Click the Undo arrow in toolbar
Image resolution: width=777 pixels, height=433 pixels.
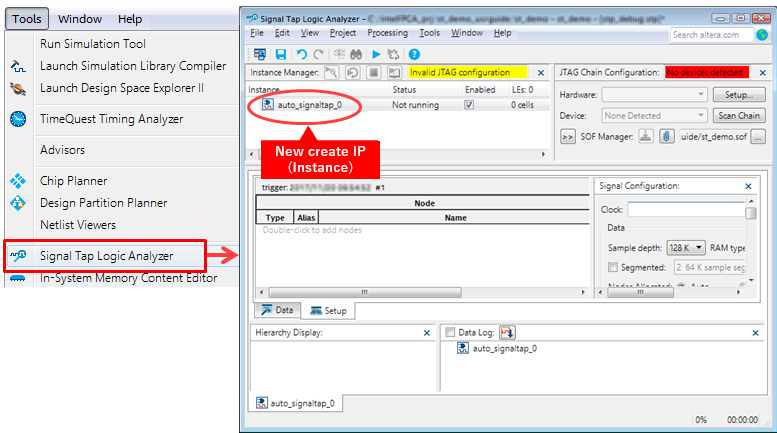point(301,54)
